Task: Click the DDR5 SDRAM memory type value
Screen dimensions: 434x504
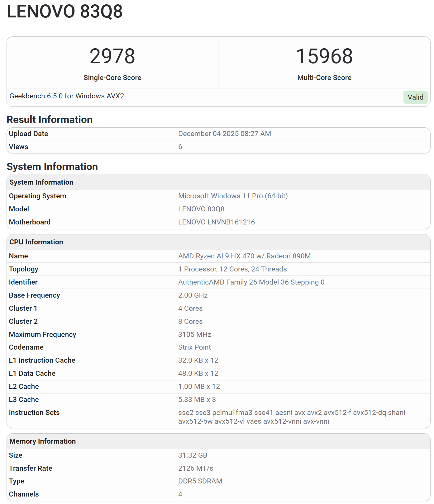Action: (200, 481)
